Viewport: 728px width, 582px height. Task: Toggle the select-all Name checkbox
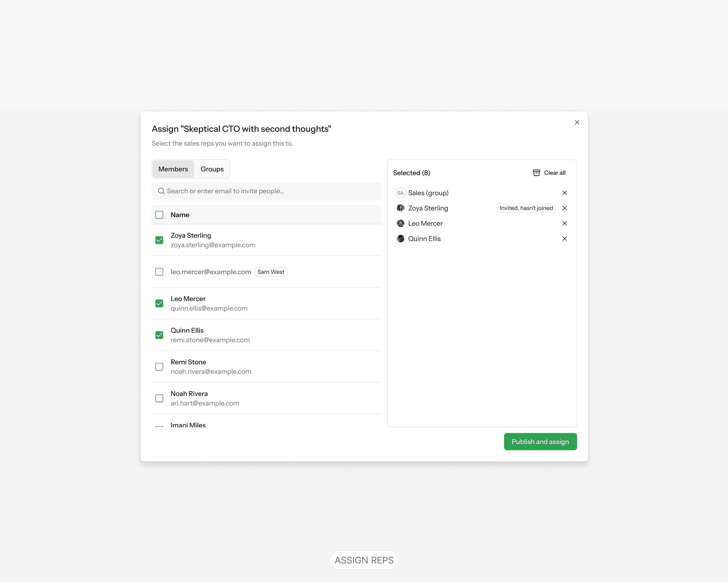(159, 215)
